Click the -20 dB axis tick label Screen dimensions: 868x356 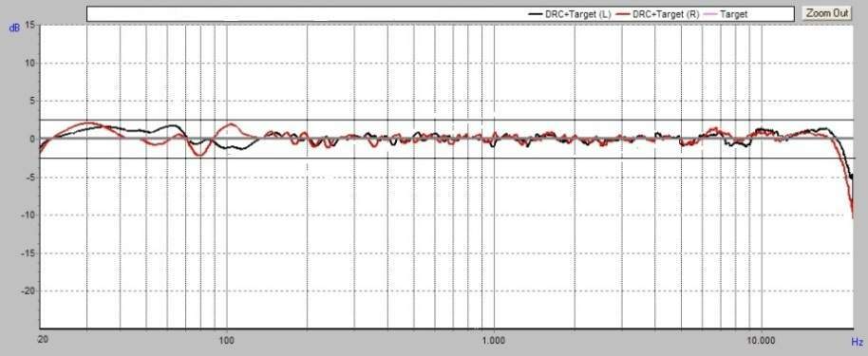(28, 290)
